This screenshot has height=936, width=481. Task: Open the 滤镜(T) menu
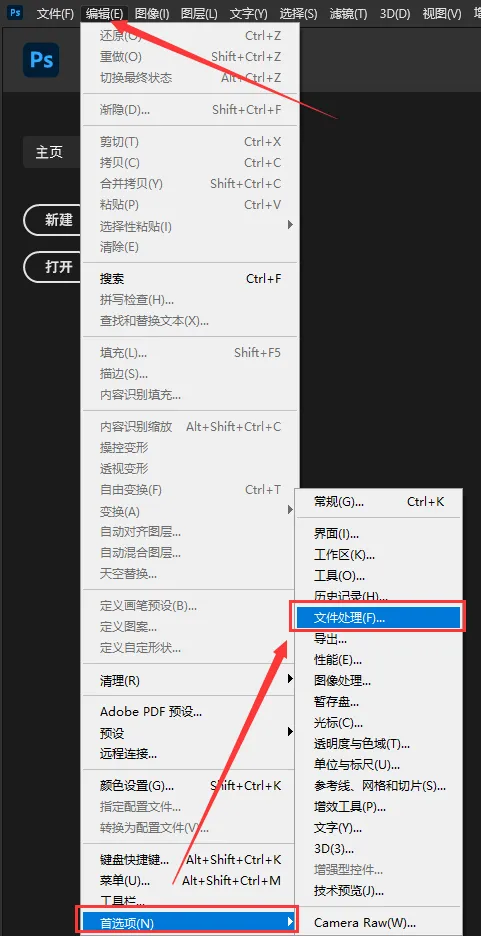point(349,13)
